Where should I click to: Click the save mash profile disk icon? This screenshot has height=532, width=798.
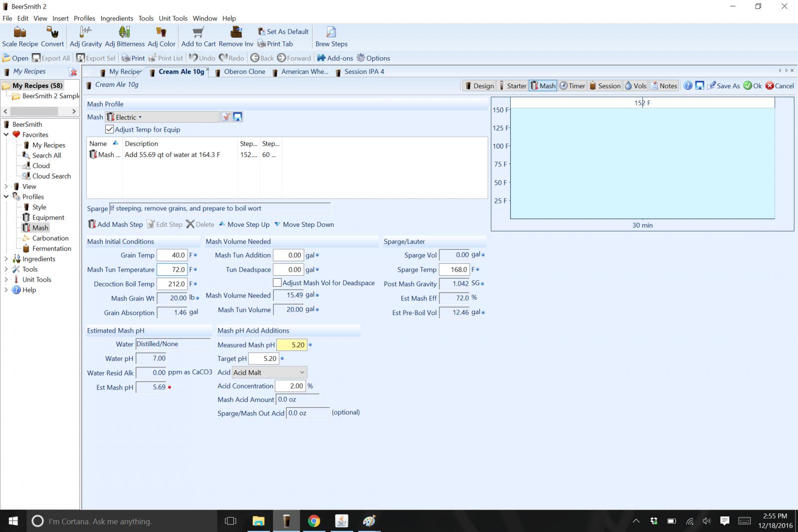pyautogui.click(x=237, y=117)
